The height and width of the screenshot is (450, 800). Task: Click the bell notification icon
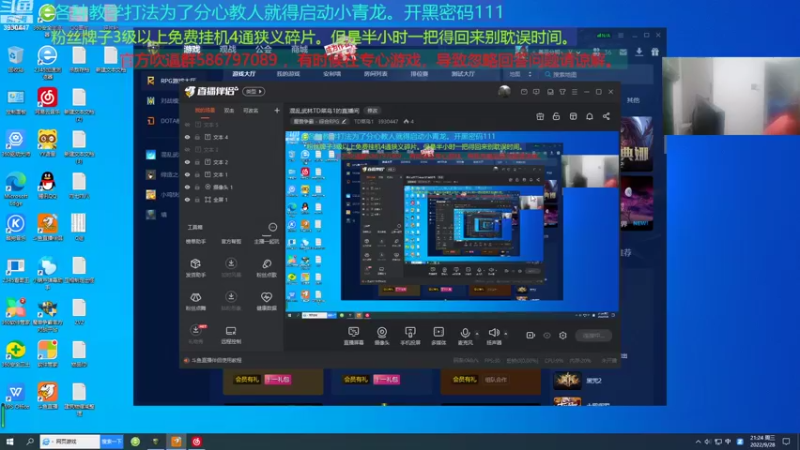589,116
